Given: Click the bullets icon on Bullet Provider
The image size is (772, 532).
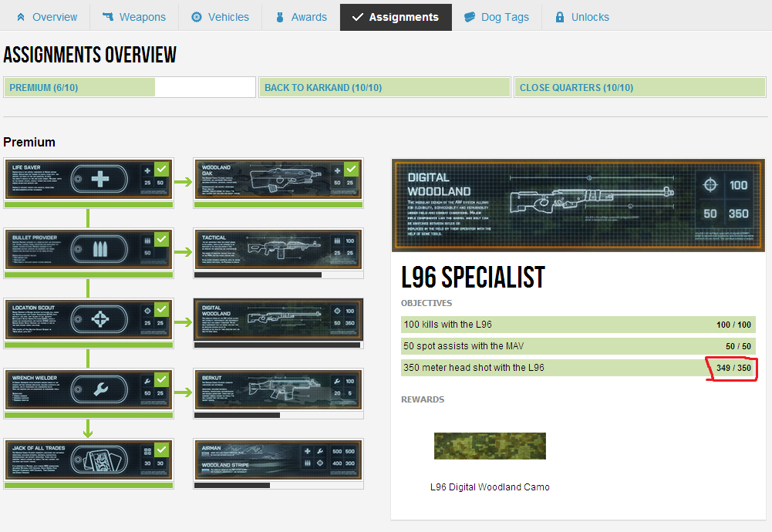Looking at the screenshot, I should [99, 251].
